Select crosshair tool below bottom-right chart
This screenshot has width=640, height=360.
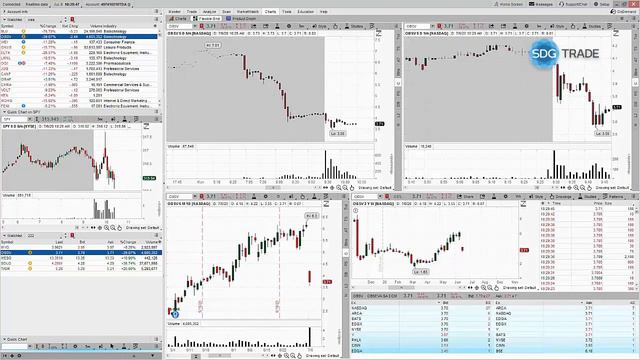click(x=477, y=288)
